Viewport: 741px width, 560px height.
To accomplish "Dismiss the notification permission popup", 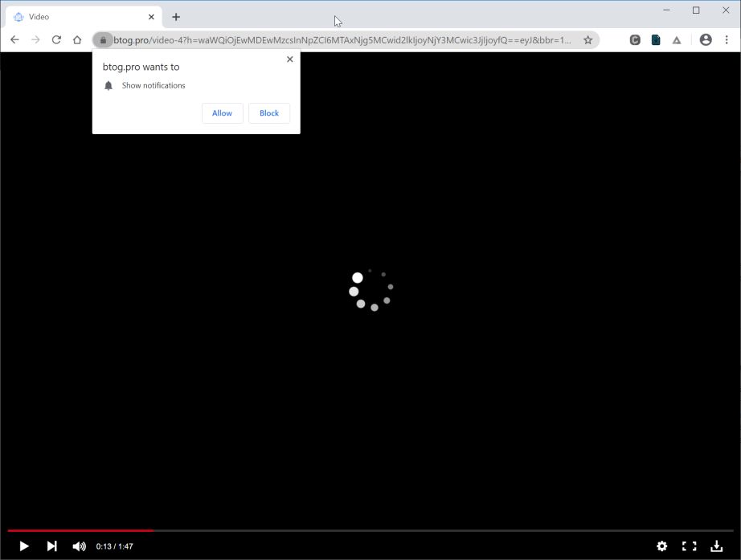I will click(289, 59).
